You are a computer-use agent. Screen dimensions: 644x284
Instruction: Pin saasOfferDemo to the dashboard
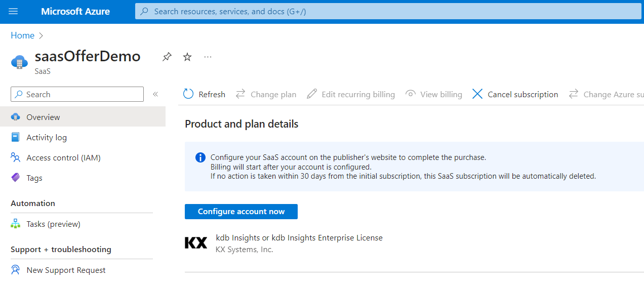tap(167, 57)
